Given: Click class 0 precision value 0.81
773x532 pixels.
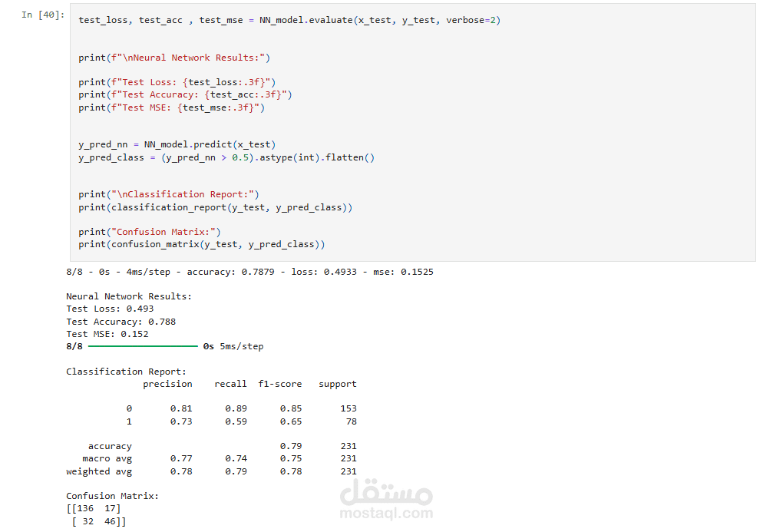Looking at the screenshot, I should click(x=181, y=408).
